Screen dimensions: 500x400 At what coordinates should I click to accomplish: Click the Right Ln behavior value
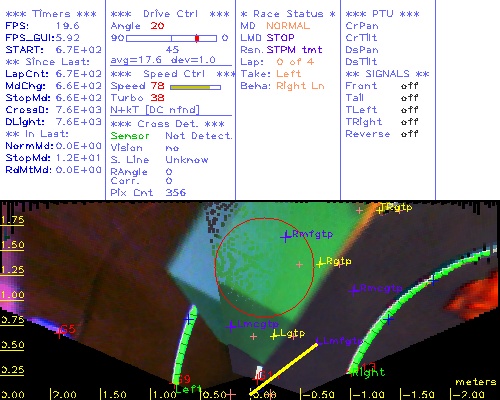pyautogui.click(x=300, y=86)
